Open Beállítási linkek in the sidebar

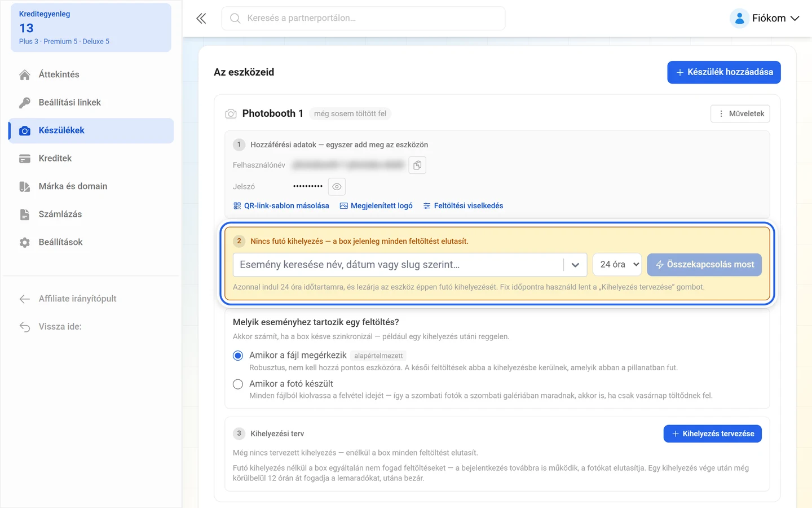coord(91,103)
